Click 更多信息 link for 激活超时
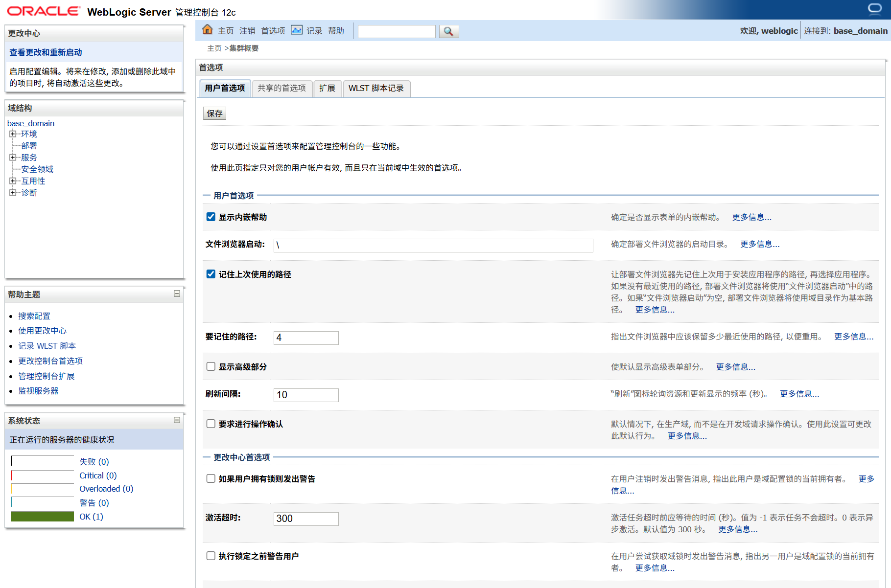891x588 pixels. (738, 529)
